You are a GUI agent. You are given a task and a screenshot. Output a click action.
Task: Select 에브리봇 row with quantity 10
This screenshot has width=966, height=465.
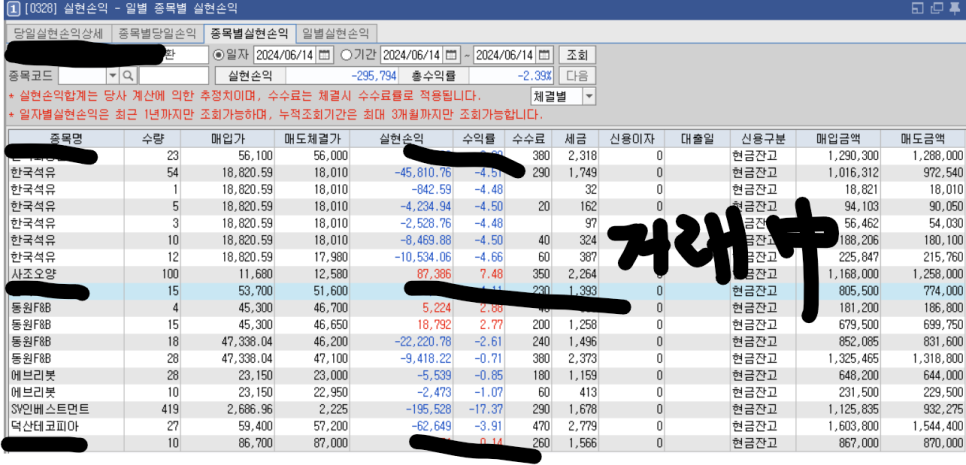486,392
